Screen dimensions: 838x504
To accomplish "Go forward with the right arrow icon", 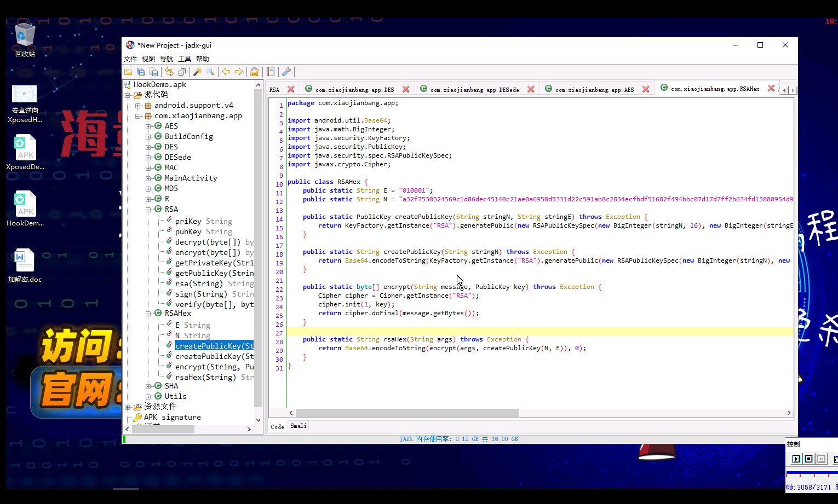I will [239, 72].
